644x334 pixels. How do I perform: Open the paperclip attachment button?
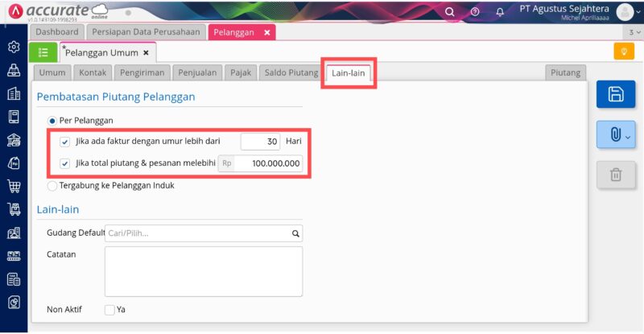(615, 134)
